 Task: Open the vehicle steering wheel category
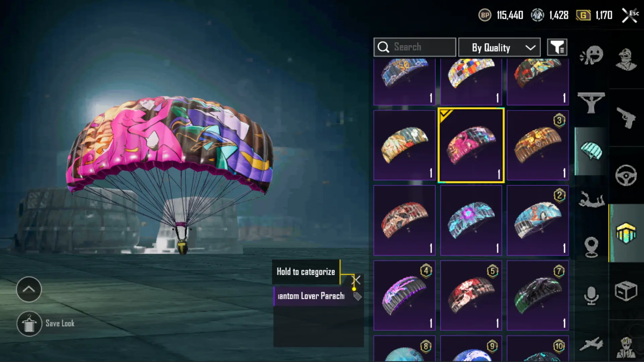click(x=626, y=175)
